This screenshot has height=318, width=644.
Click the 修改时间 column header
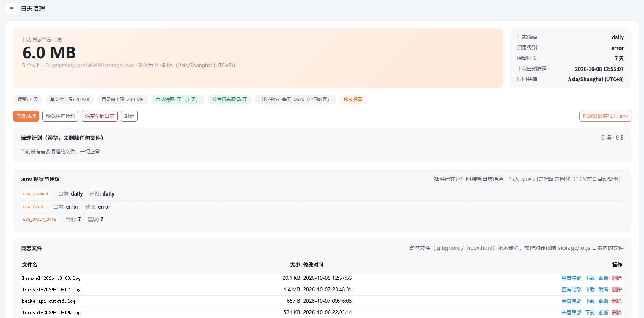point(313,265)
